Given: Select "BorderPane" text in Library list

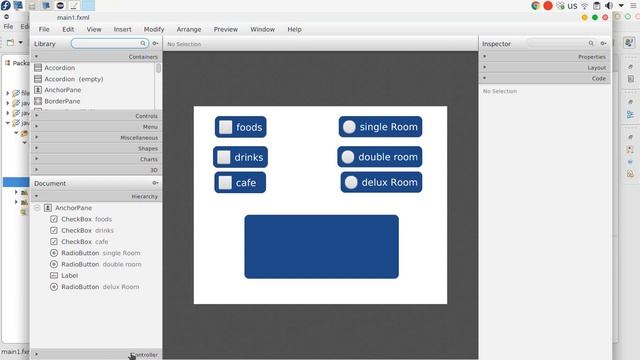Looking at the screenshot, I should tap(62, 101).
